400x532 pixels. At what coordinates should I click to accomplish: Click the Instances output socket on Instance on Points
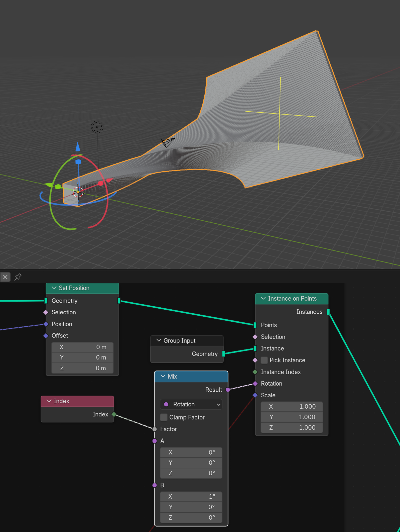[328, 312]
